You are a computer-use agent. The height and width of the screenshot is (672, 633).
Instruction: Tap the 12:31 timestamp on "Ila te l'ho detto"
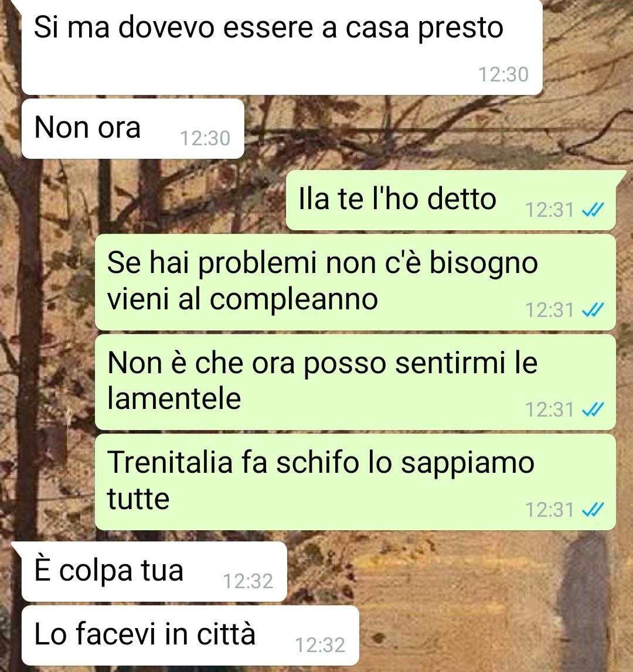(550, 210)
